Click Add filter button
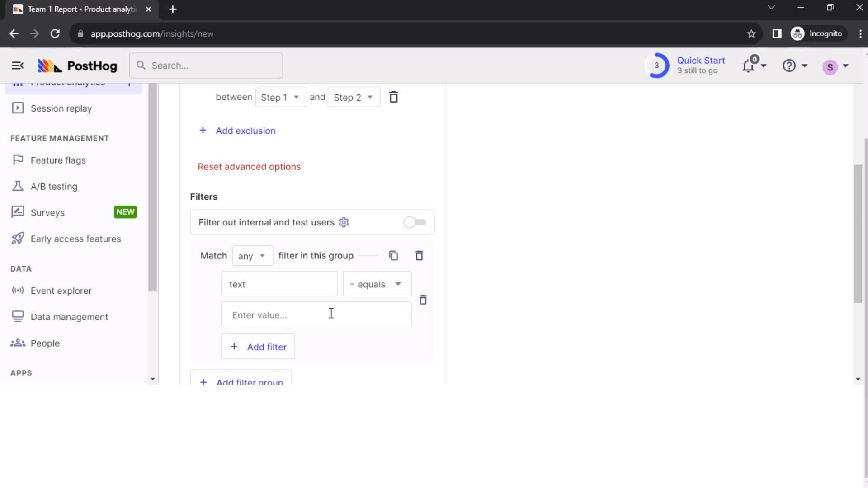The image size is (868, 488). click(258, 346)
